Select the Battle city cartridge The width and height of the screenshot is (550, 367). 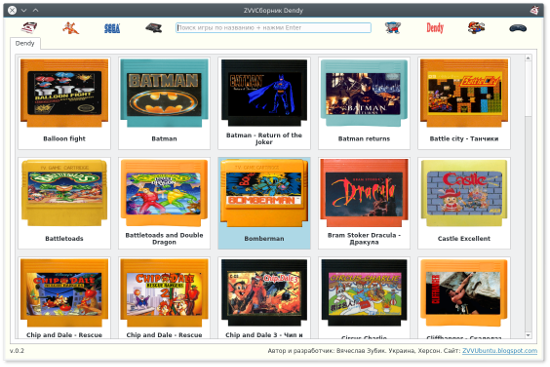(464, 103)
